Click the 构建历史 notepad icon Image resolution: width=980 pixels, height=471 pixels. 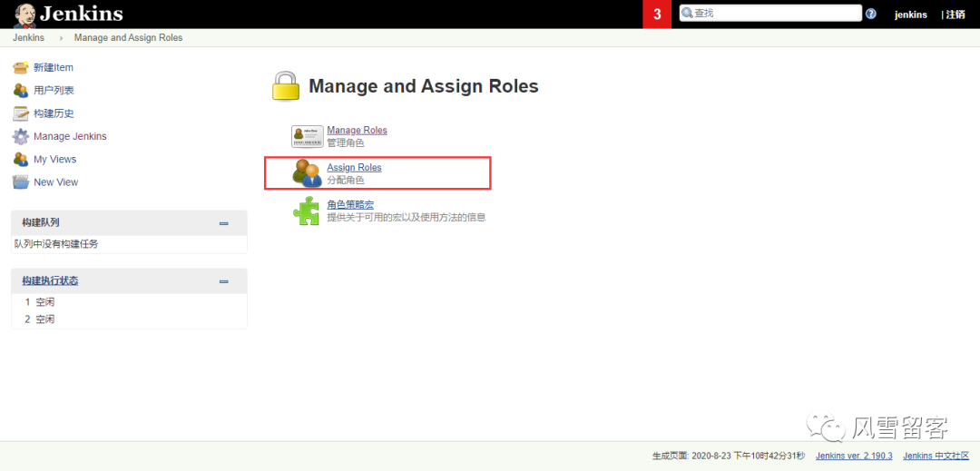pyautogui.click(x=21, y=113)
